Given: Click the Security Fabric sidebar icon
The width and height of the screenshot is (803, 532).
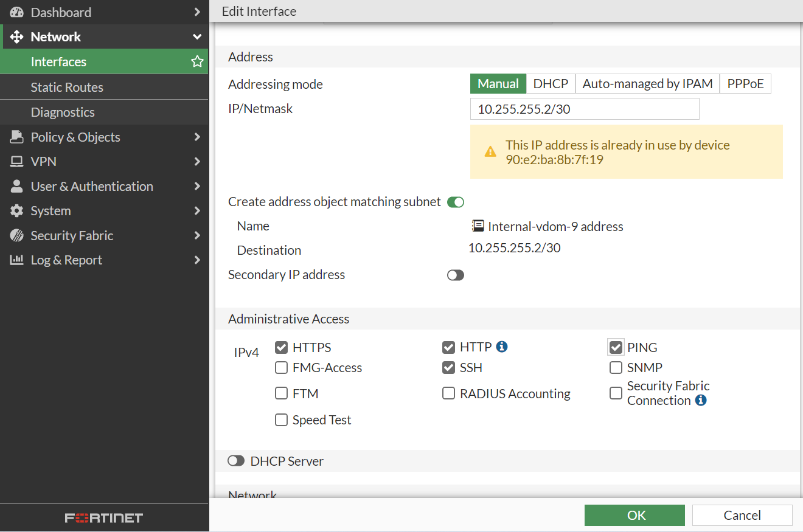Looking at the screenshot, I should coord(16,235).
